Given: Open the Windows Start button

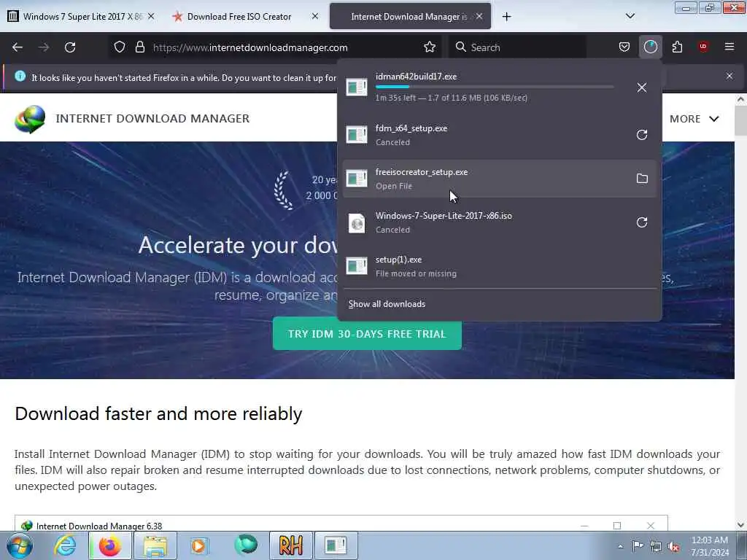Looking at the screenshot, I should point(19,545).
